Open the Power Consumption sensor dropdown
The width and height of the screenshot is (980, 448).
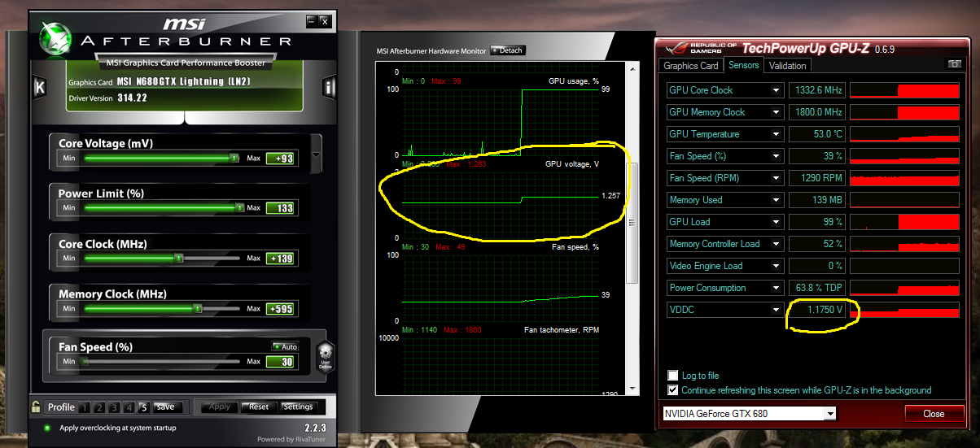coord(777,288)
